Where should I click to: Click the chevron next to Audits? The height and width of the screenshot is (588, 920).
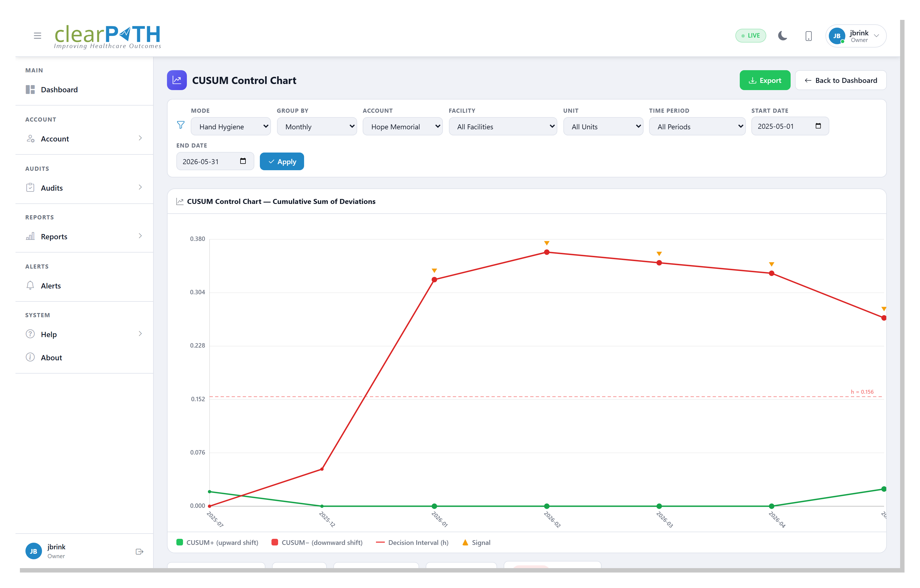click(140, 187)
